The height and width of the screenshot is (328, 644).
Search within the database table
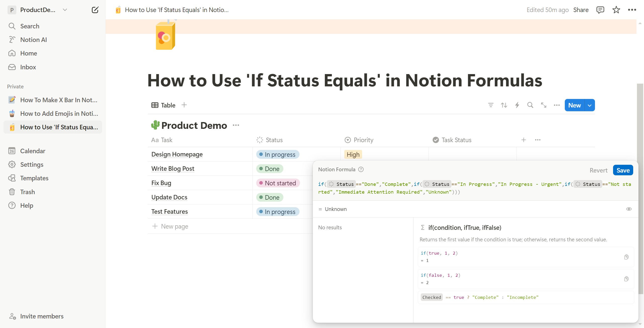point(530,105)
